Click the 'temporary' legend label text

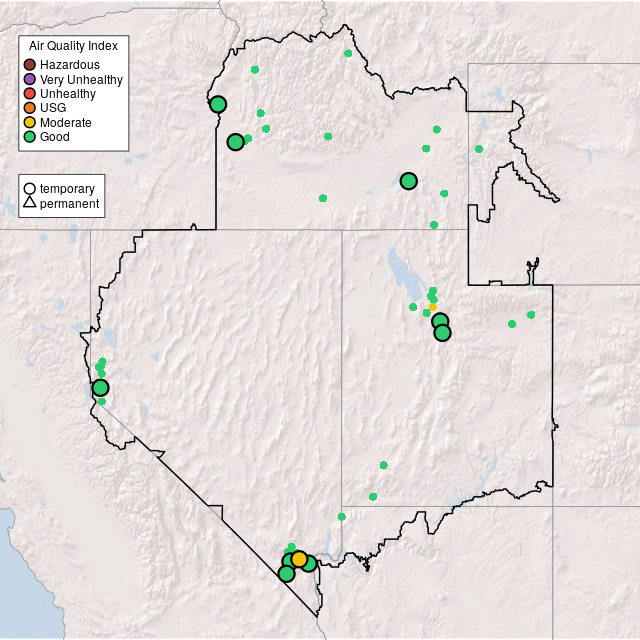[x=67, y=188]
